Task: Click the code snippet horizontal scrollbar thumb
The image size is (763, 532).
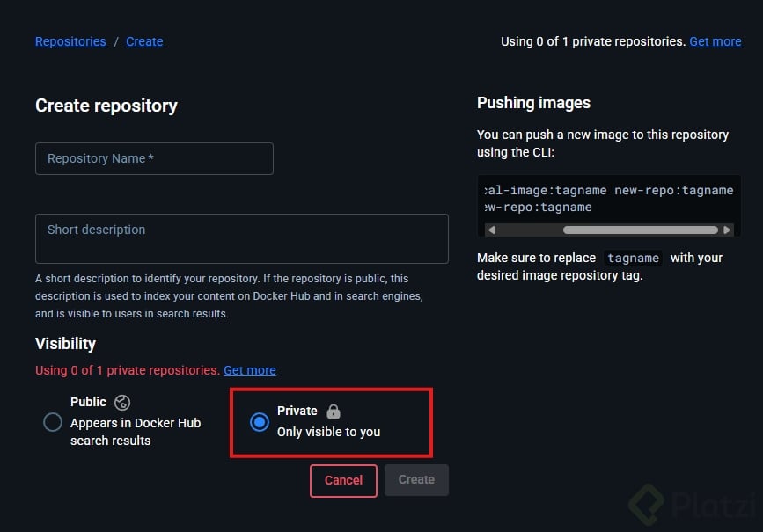Action: (640, 230)
